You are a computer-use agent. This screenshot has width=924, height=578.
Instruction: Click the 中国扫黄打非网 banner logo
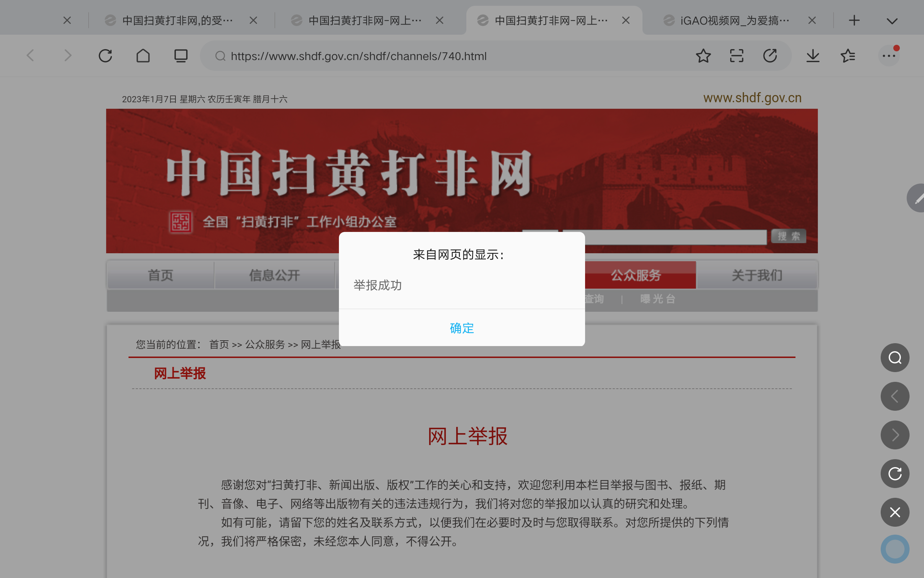click(x=349, y=173)
